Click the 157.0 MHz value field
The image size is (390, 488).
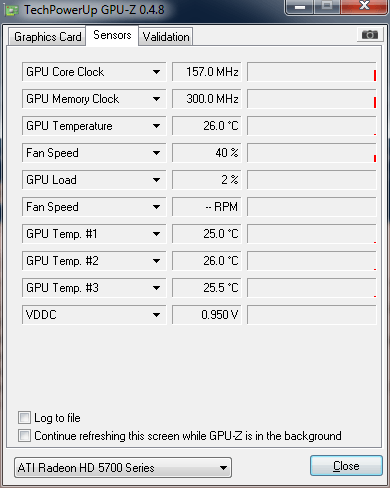[207, 72]
